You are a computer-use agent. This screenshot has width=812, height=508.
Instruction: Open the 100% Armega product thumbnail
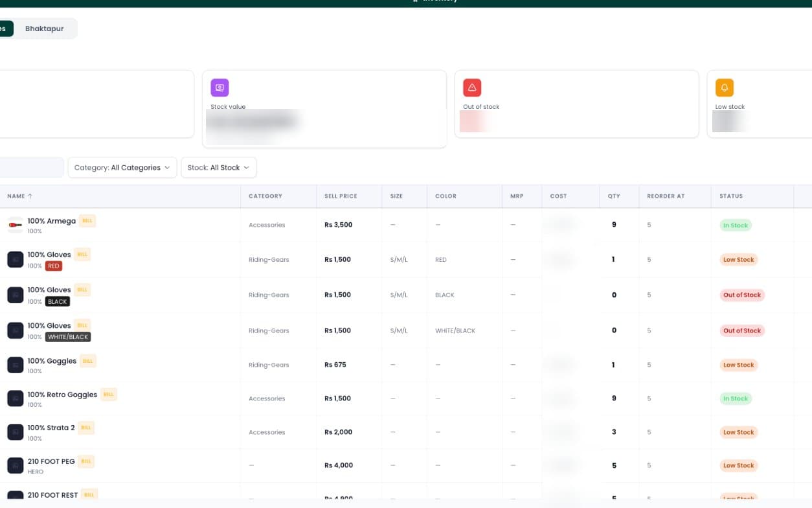point(16,225)
